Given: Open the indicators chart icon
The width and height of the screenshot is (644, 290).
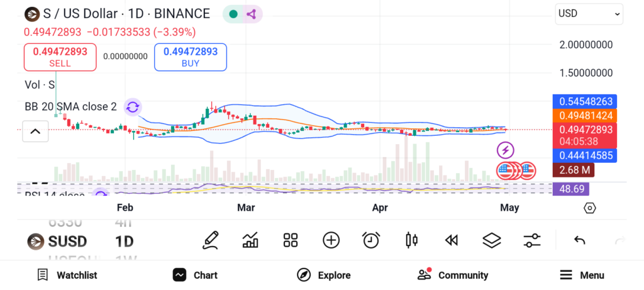Looking at the screenshot, I should [250, 240].
